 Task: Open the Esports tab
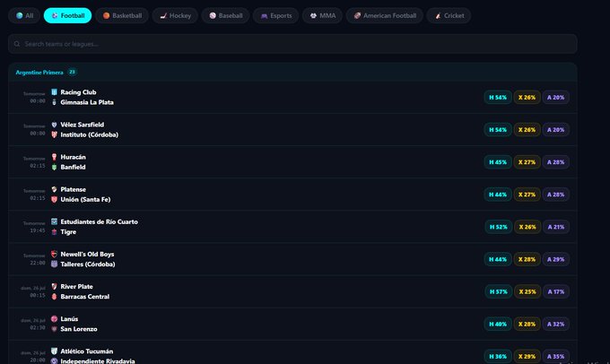tap(275, 15)
